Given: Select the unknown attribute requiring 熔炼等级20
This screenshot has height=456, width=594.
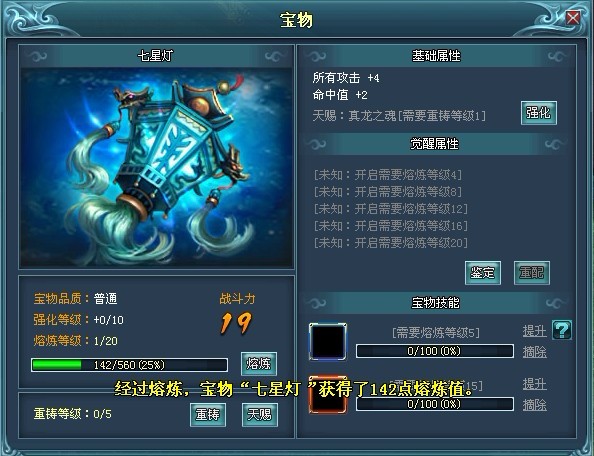Looking at the screenshot, I should point(391,242).
